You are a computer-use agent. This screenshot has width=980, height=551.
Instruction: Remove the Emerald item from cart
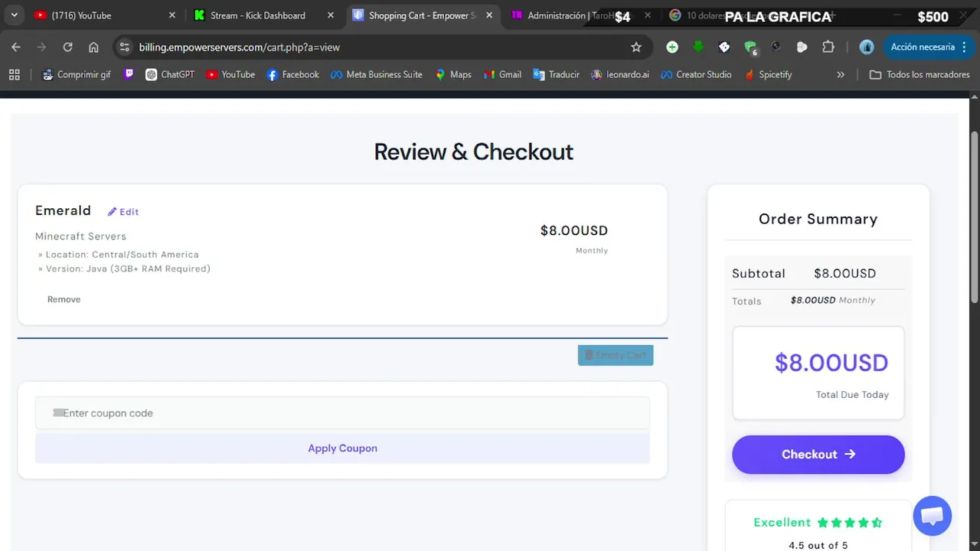pos(64,299)
